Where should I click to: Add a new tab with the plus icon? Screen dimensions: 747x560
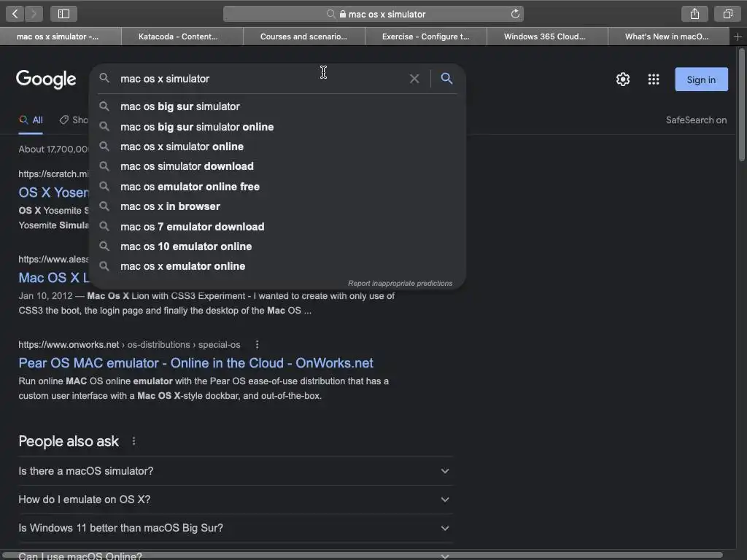tap(738, 36)
